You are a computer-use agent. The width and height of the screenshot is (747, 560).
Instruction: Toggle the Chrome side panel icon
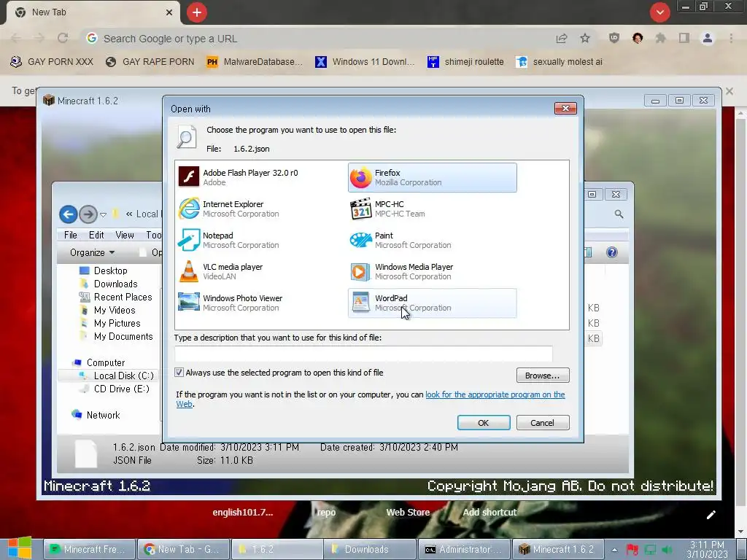pyautogui.click(x=684, y=38)
